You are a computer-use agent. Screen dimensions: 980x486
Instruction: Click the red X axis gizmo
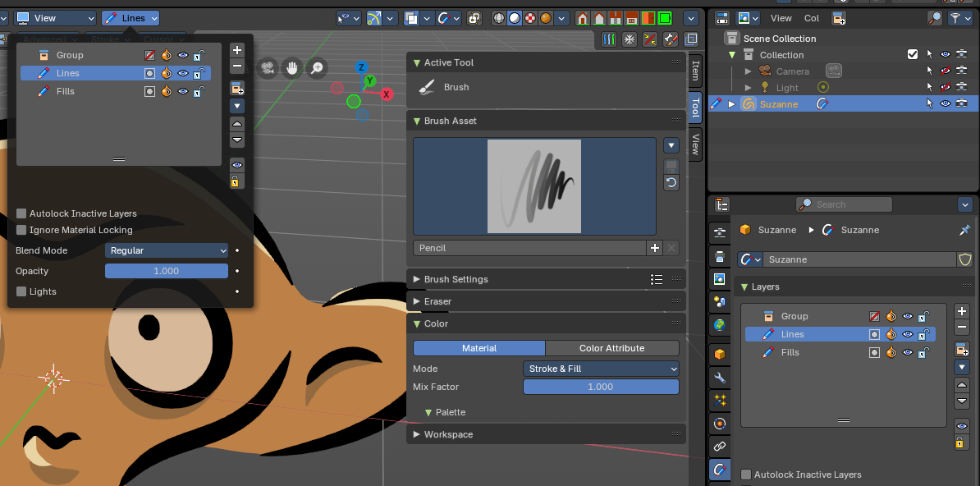pos(387,94)
